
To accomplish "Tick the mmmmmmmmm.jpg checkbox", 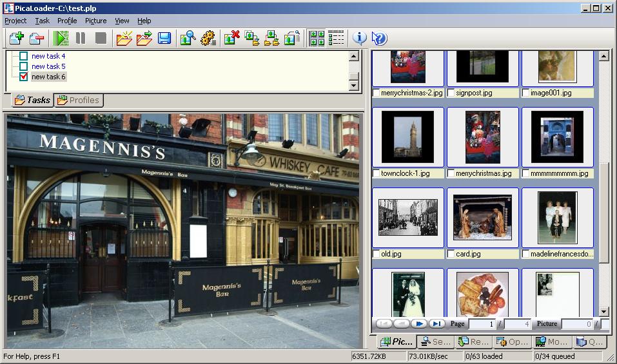I will pos(525,173).
